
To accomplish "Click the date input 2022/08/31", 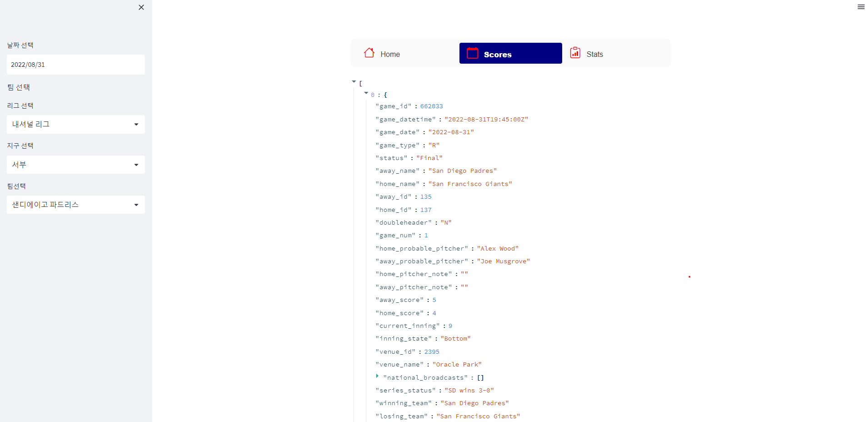I will coord(76,65).
